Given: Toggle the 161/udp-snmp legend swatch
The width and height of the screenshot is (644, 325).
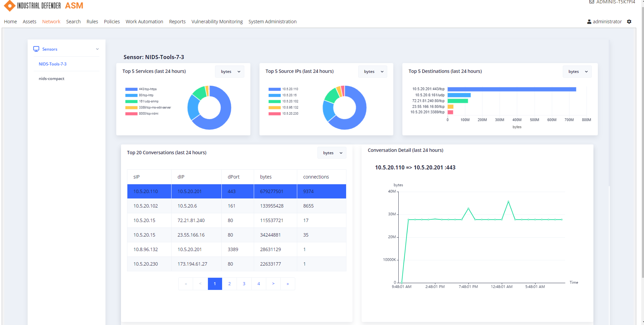Looking at the screenshot, I should tap(131, 102).
